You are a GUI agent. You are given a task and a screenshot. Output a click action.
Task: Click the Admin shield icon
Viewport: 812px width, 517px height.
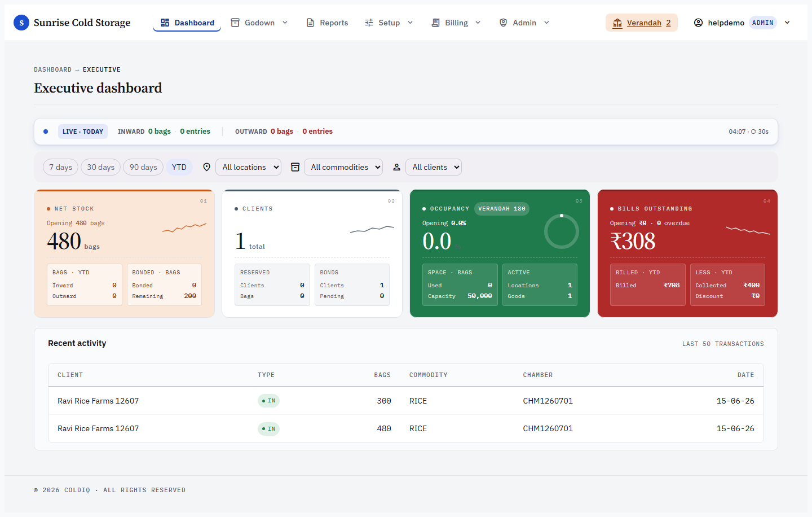point(503,23)
